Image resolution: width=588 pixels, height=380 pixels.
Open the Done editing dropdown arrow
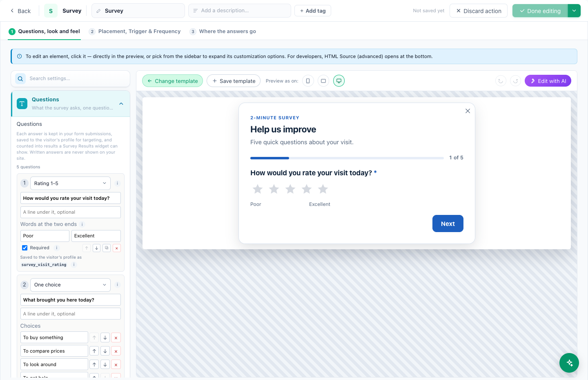pos(574,11)
